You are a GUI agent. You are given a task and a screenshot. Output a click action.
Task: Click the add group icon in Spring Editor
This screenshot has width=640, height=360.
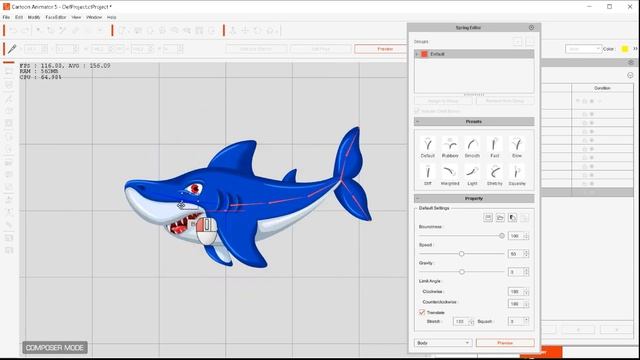[517, 42]
